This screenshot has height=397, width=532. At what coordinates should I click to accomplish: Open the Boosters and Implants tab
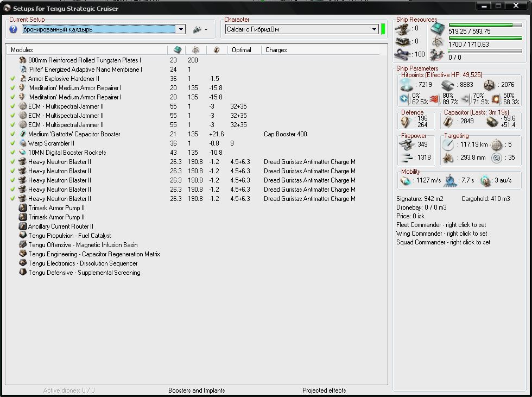pos(197,390)
